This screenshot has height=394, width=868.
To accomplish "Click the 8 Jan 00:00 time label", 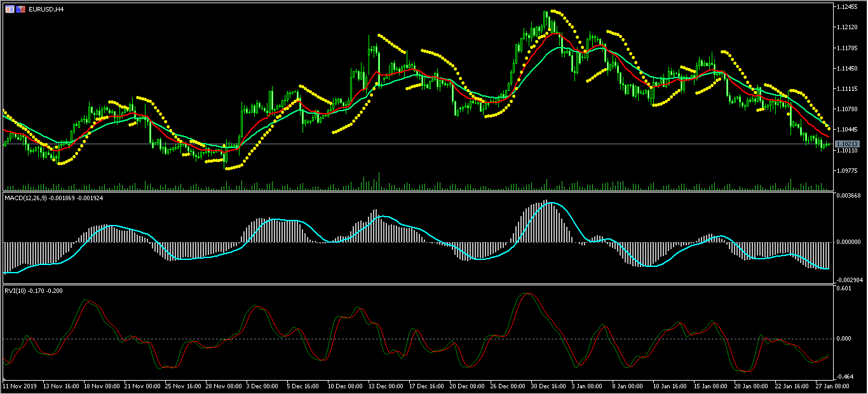I will pyautogui.click(x=627, y=386).
